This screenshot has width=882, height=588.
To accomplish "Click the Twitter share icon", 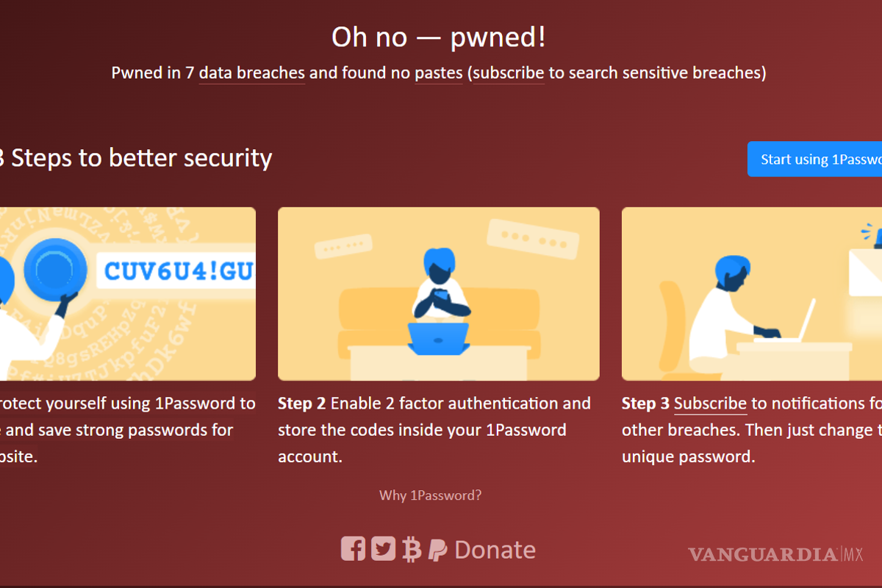I will (x=383, y=548).
